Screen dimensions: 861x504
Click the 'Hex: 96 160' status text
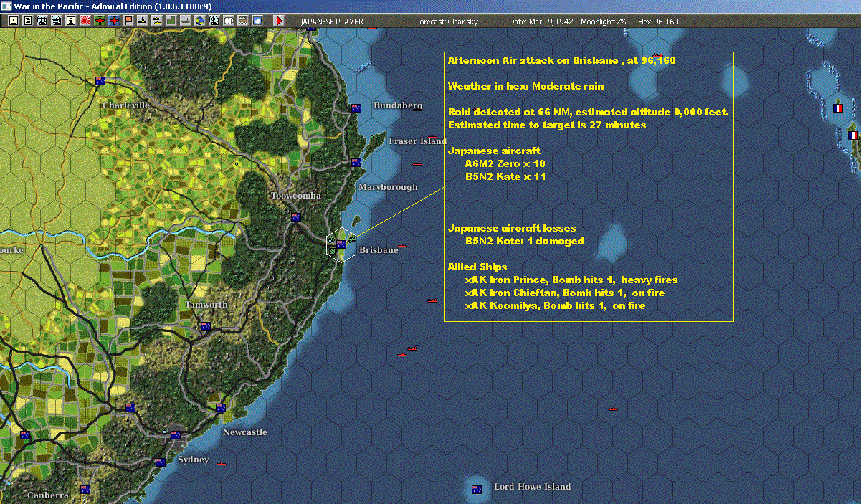pos(658,22)
